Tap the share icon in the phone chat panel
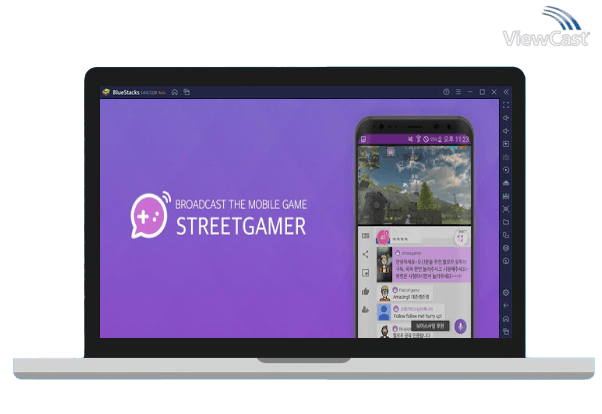 366,254
